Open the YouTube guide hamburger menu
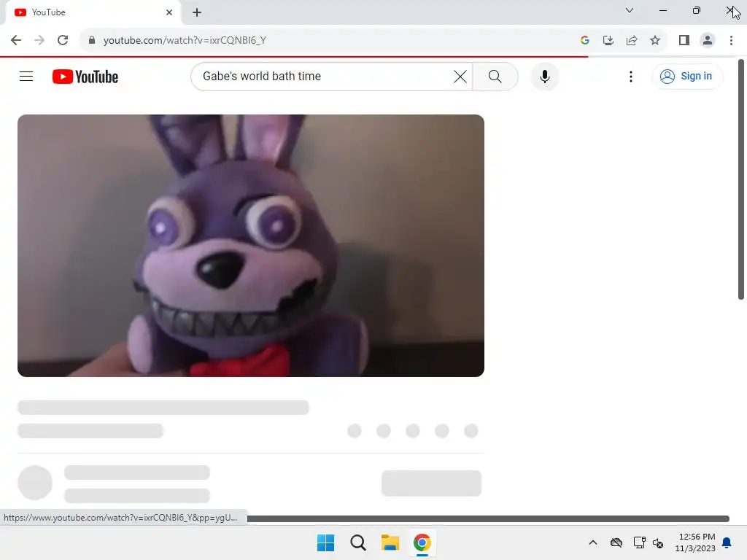Screen dimensions: 747x560 (26, 76)
